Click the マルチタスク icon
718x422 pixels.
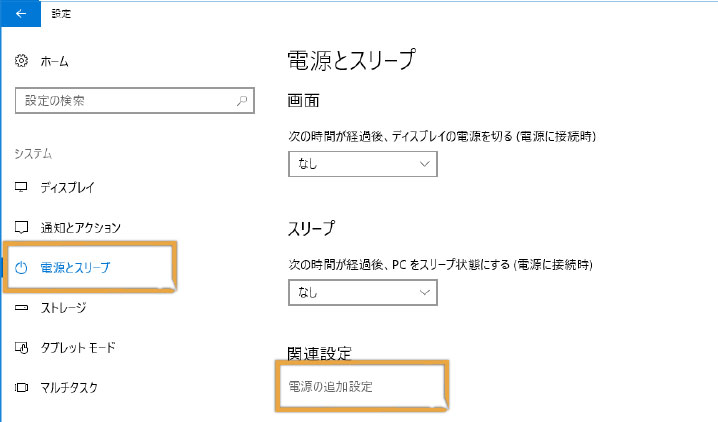point(21,388)
